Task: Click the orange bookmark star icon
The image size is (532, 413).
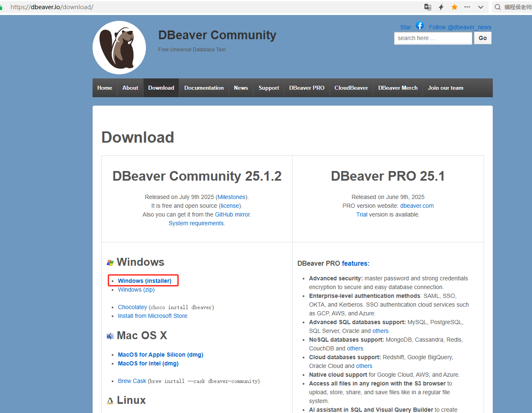Action: 454,7
